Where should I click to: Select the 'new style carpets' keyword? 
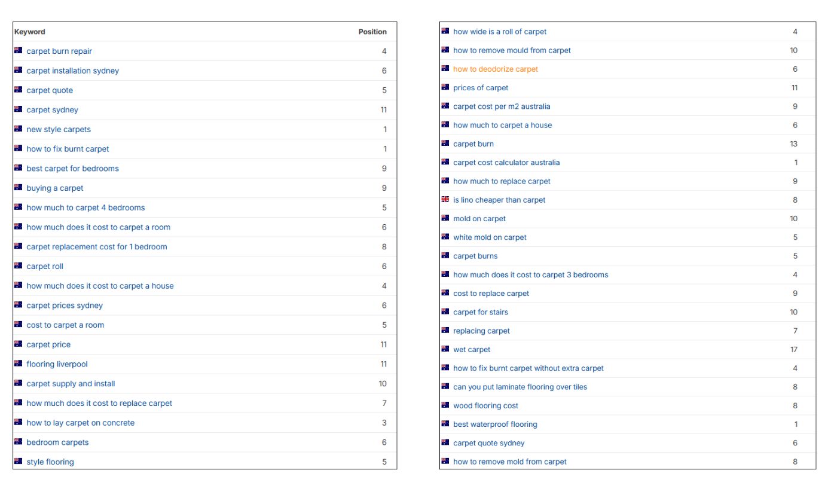[x=59, y=129]
